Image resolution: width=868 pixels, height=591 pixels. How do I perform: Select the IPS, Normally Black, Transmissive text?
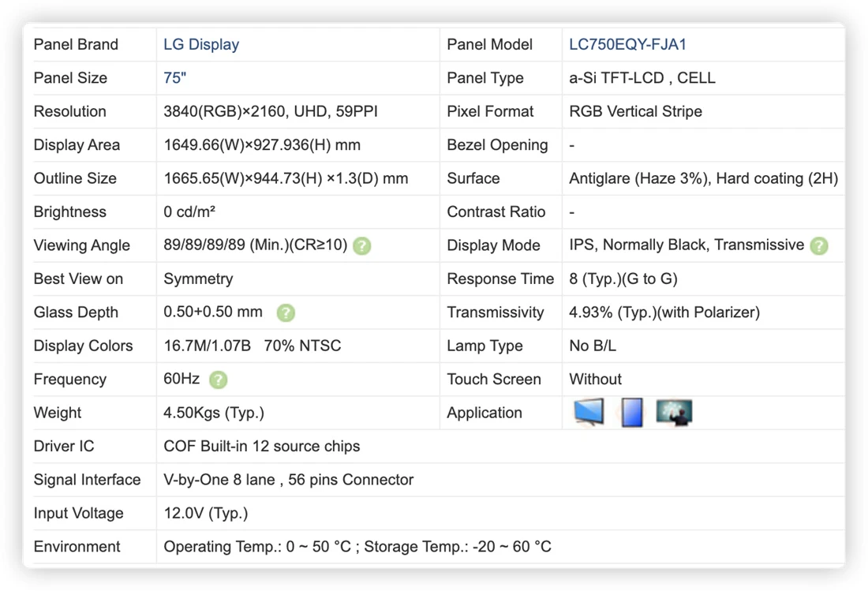point(687,245)
